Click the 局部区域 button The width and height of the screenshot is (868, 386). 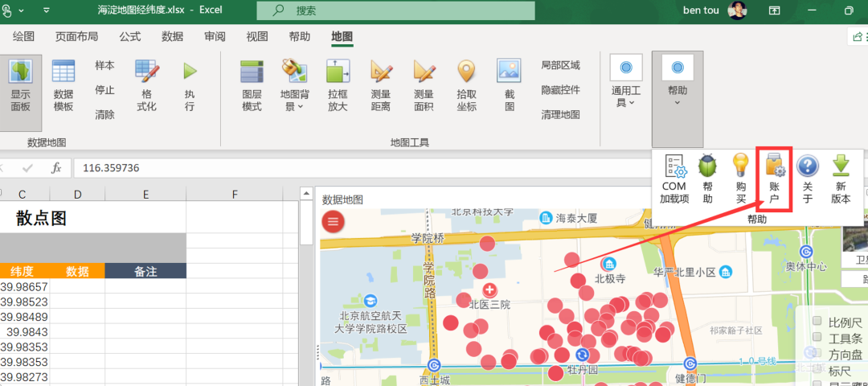click(x=561, y=65)
